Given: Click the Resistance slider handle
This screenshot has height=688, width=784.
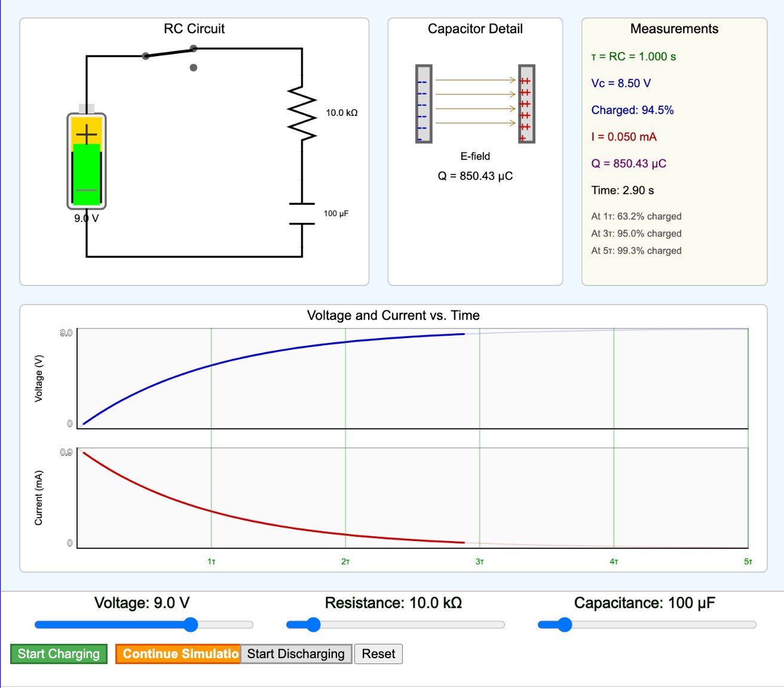Looking at the screenshot, I should pos(313,625).
